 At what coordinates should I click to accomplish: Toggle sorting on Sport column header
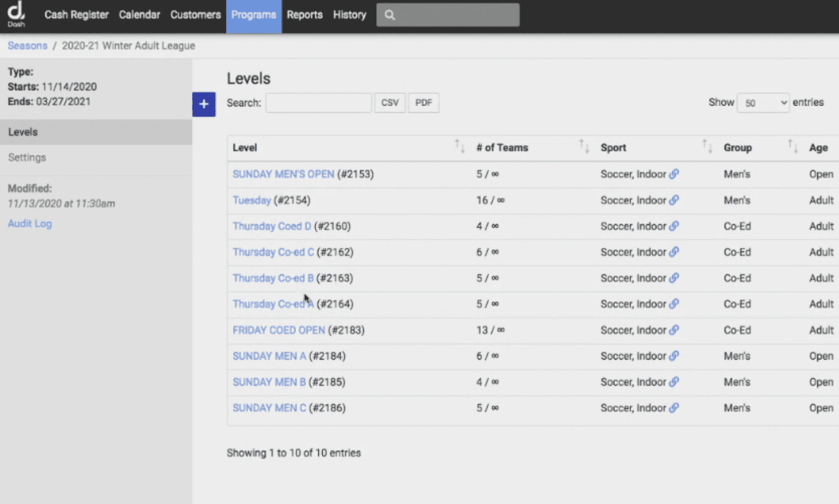(x=707, y=146)
